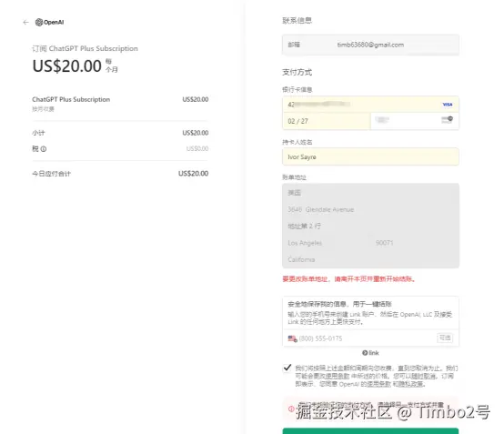This screenshot has width=504, height=434.
Task: Click the cancel anytime link
Action: coord(424,376)
